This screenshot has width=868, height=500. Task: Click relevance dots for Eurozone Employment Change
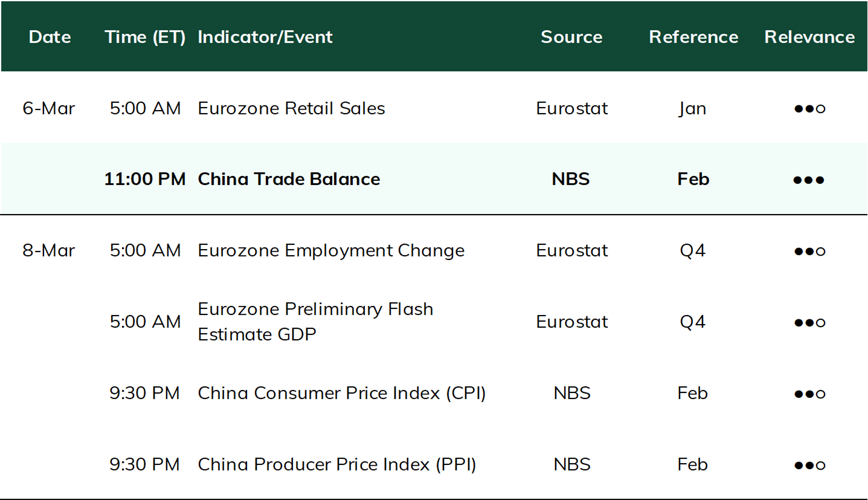(809, 251)
